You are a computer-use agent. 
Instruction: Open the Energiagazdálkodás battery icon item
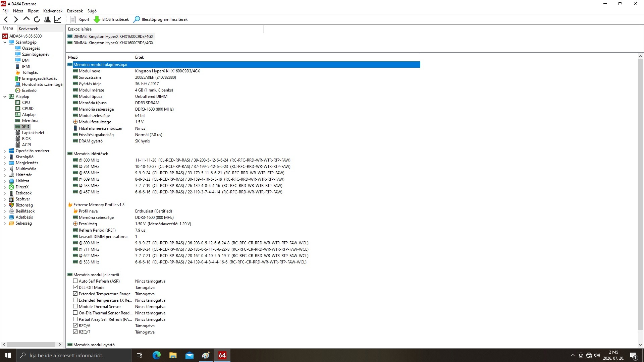18,78
